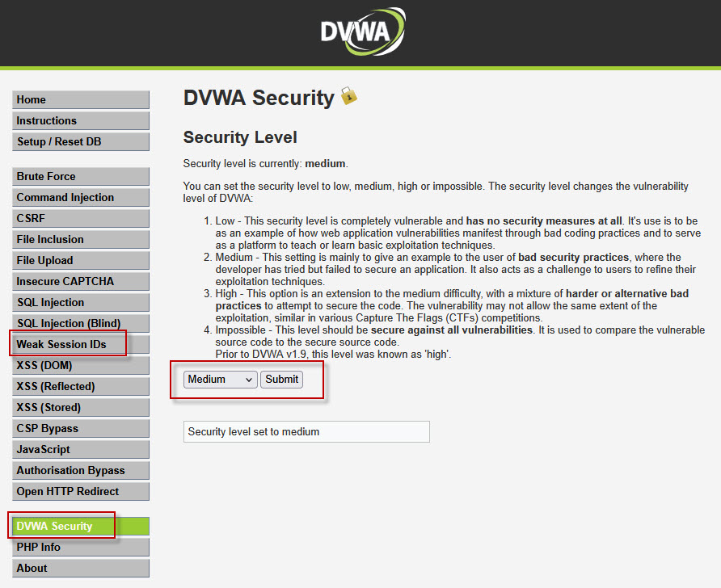Open the File Inclusion module
Image resolution: width=721 pixels, height=588 pixels.
click(81, 239)
